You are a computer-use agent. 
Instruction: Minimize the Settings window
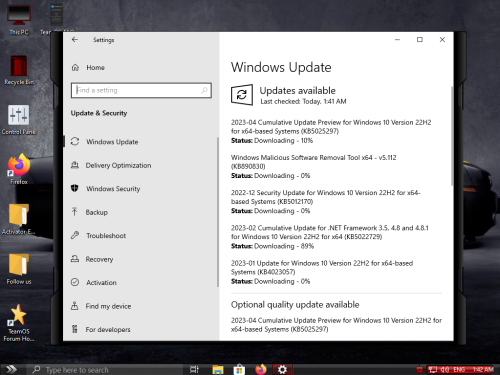397,40
